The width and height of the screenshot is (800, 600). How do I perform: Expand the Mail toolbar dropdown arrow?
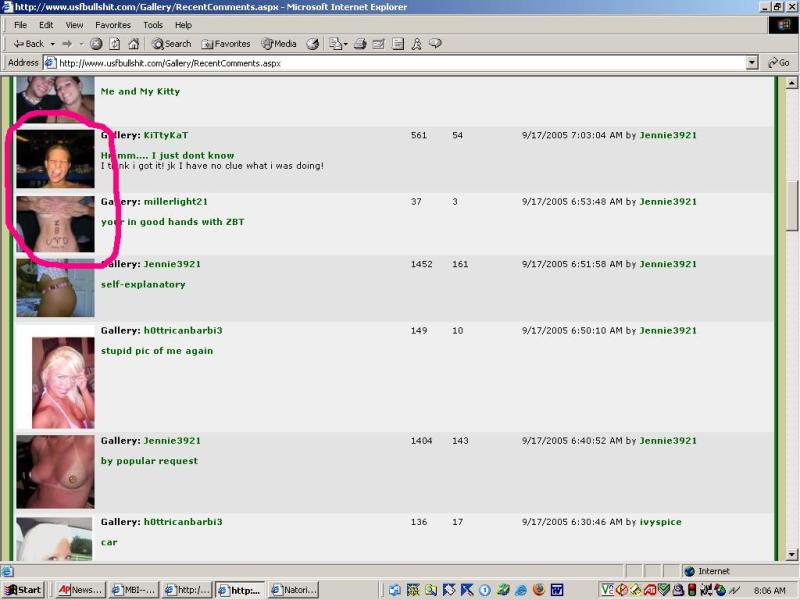[x=345, y=44]
